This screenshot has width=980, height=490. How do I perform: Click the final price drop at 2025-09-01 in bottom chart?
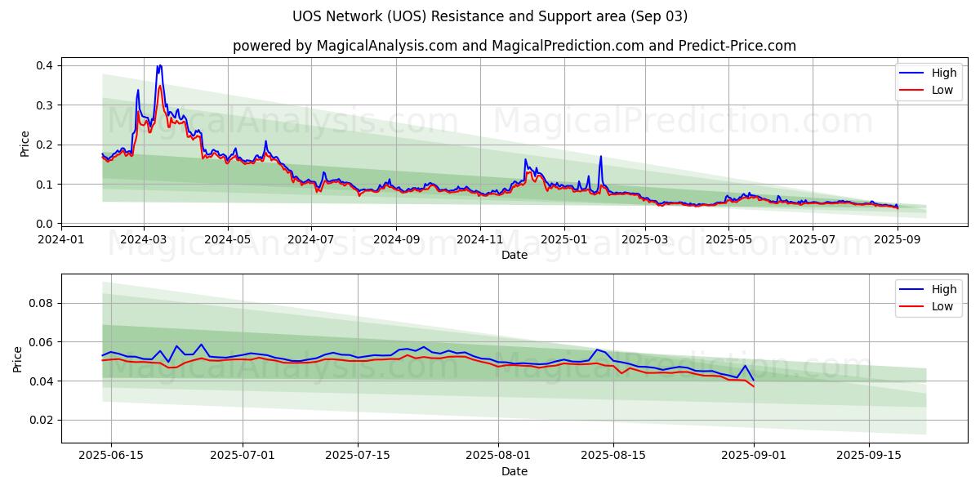[x=753, y=382]
